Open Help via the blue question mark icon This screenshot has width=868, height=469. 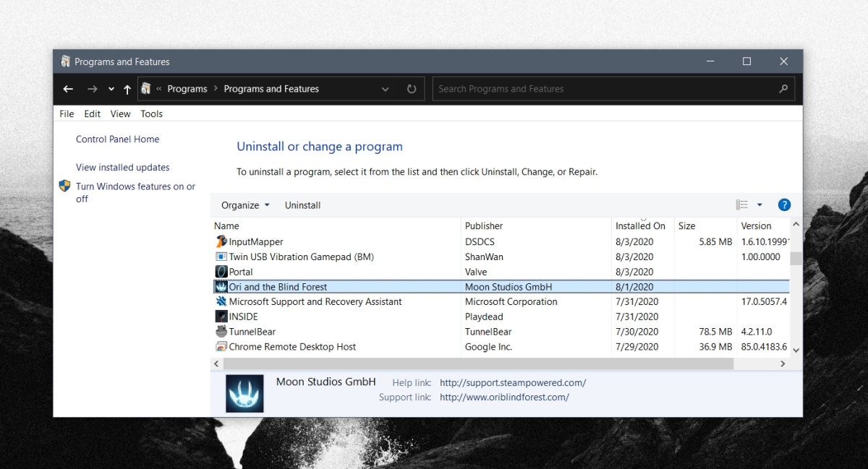(x=784, y=205)
